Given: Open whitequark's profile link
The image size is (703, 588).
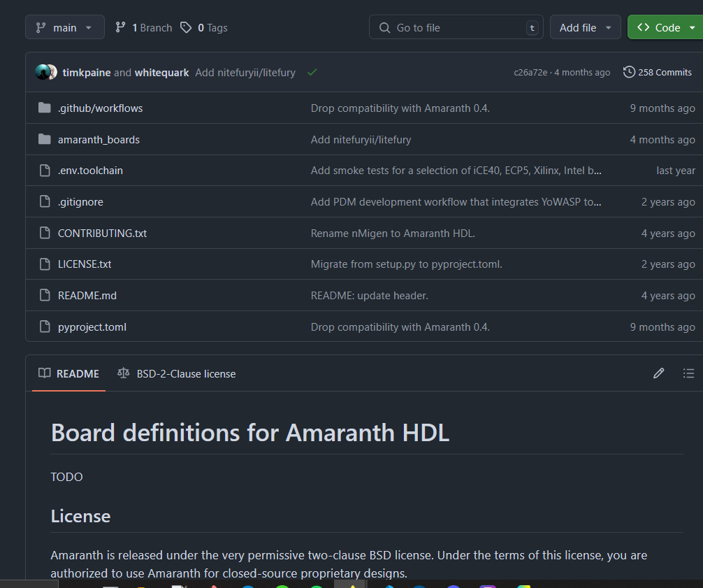Looking at the screenshot, I should (x=161, y=72).
